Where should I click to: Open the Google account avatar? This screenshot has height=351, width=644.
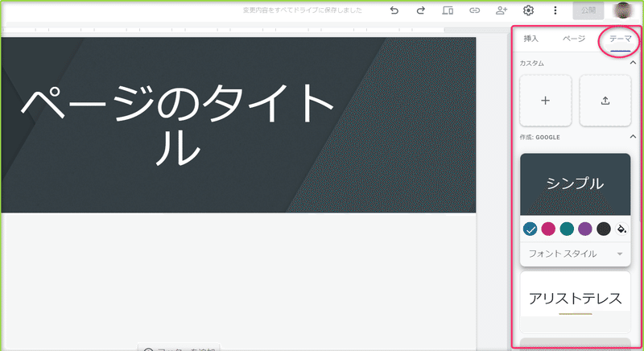[x=623, y=10]
